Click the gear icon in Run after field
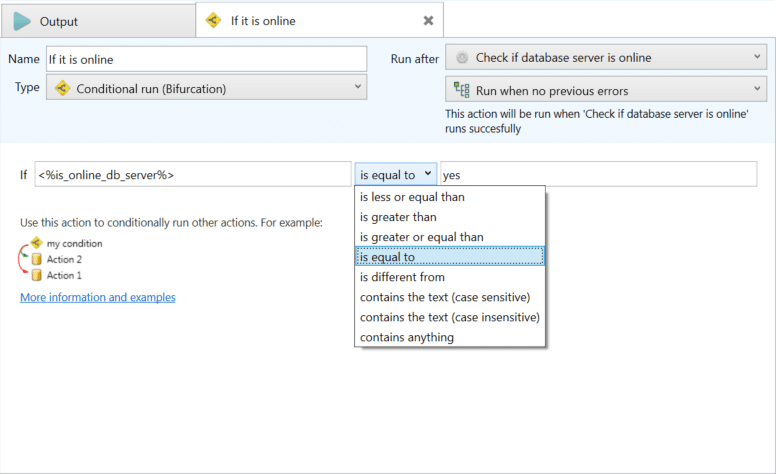The width and height of the screenshot is (776, 474). pyautogui.click(x=462, y=57)
